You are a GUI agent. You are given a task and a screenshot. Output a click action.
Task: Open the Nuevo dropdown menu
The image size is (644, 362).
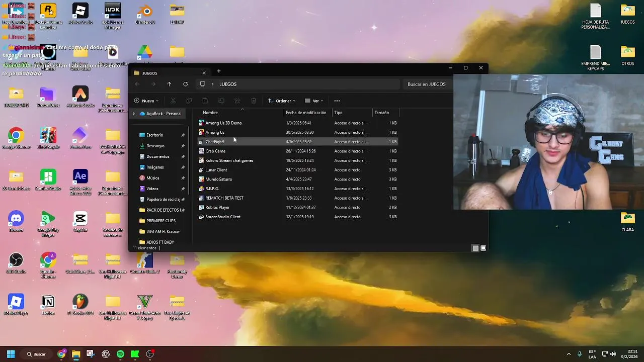tap(146, 101)
